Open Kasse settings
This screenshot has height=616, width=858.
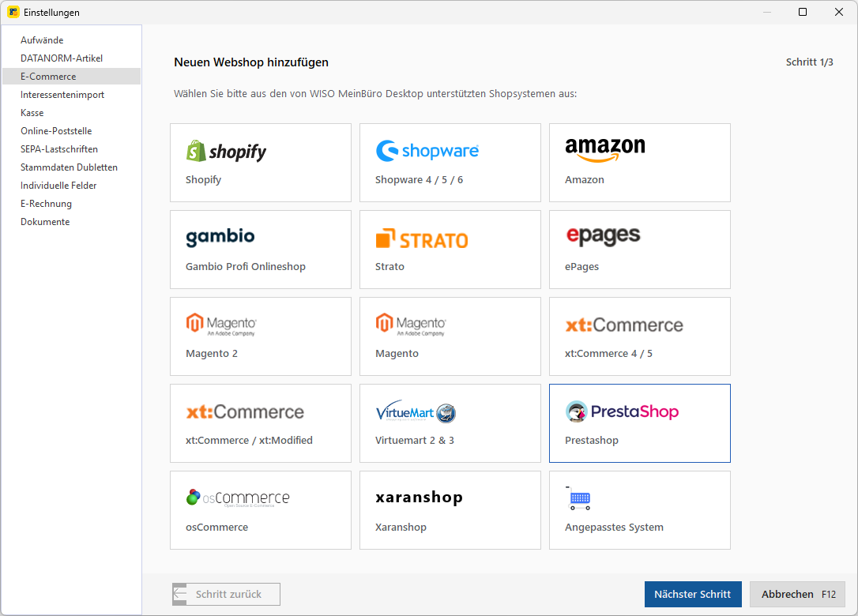pos(32,113)
